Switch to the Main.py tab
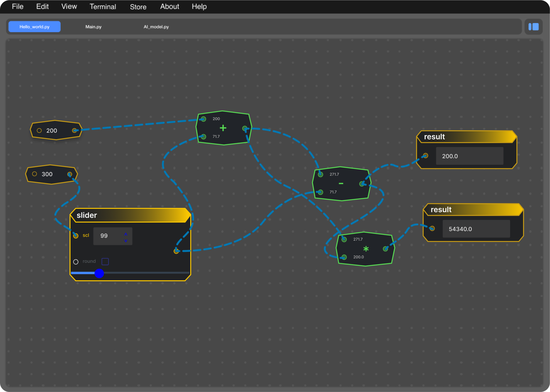This screenshot has height=392, width=550. click(x=93, y=27)
